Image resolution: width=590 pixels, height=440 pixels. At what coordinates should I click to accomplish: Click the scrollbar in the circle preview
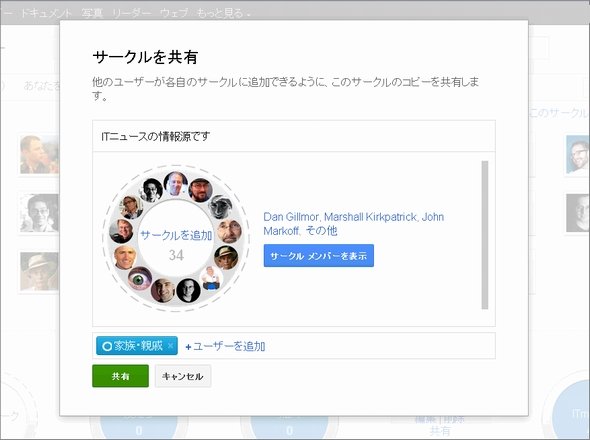(485, 235)
